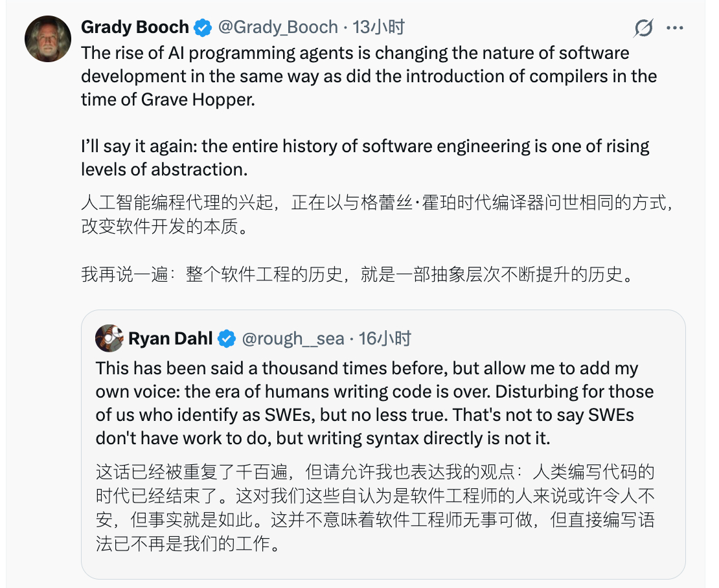719x588 pixels.
Task: Click the @rough__sea handle link
Action: tap(293, 337)
